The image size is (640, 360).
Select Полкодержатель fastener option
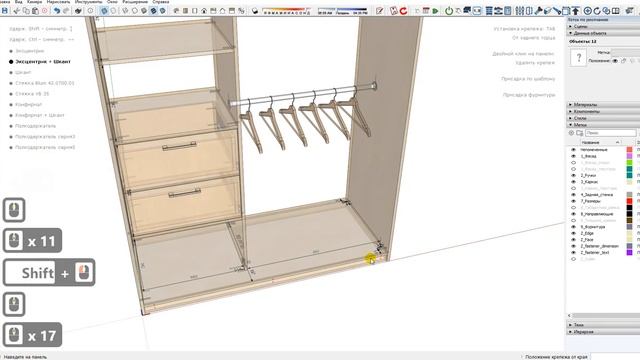(36, 126)
